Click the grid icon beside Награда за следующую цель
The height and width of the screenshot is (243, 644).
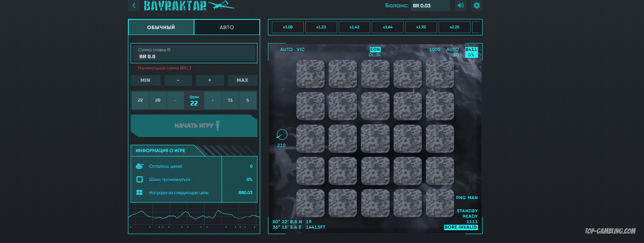[140, 193]
